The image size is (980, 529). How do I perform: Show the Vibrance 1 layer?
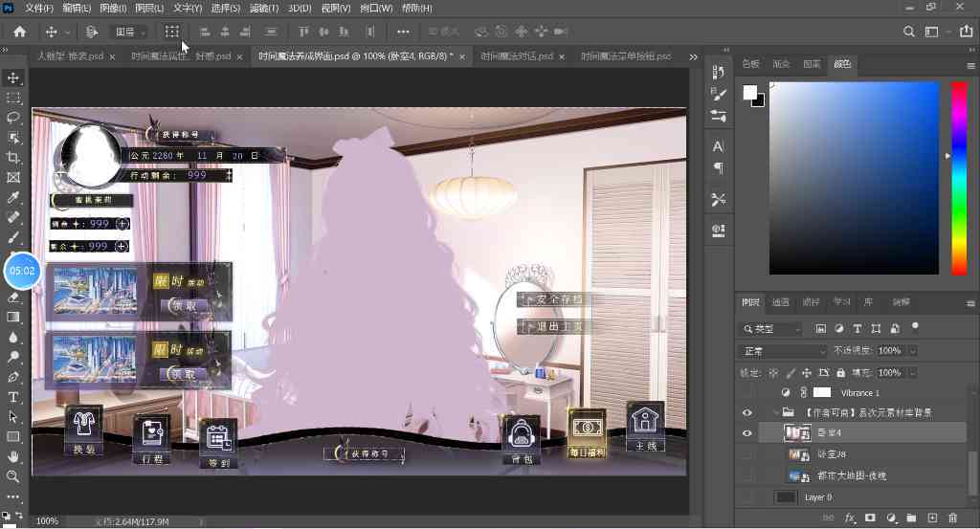tap(746, 393)
